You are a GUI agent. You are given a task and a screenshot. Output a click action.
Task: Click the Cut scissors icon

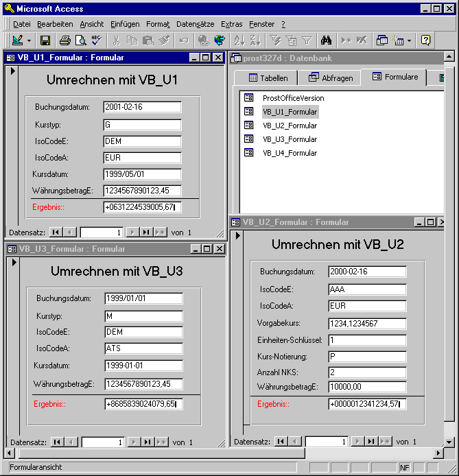tap(116, 40)
